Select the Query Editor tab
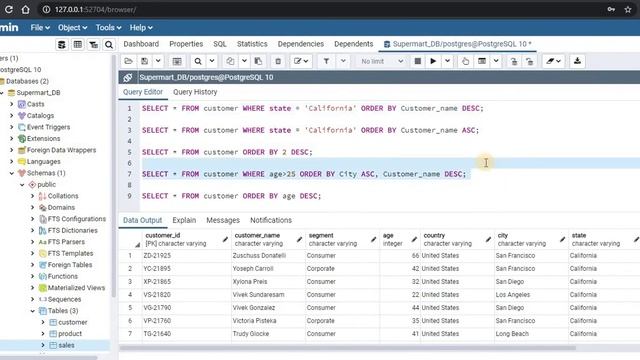This screenshot has height=360, width=640. [143, 92]
